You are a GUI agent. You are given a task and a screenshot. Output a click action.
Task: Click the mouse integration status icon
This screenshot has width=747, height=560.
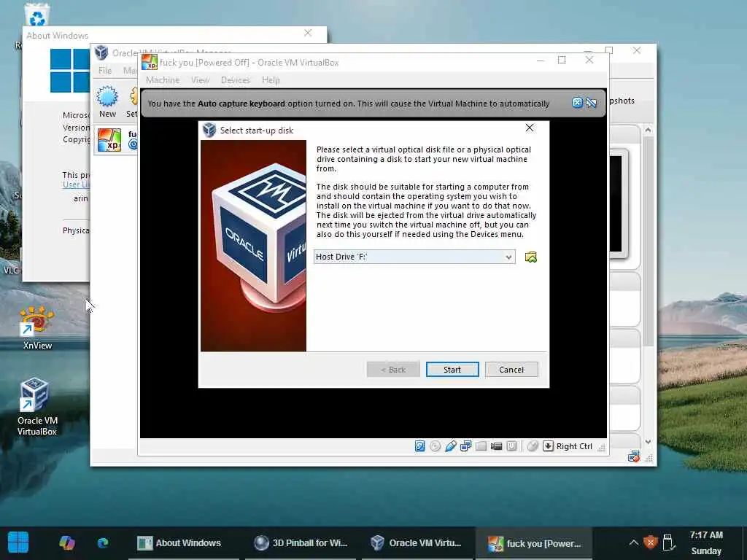point(533,446)
